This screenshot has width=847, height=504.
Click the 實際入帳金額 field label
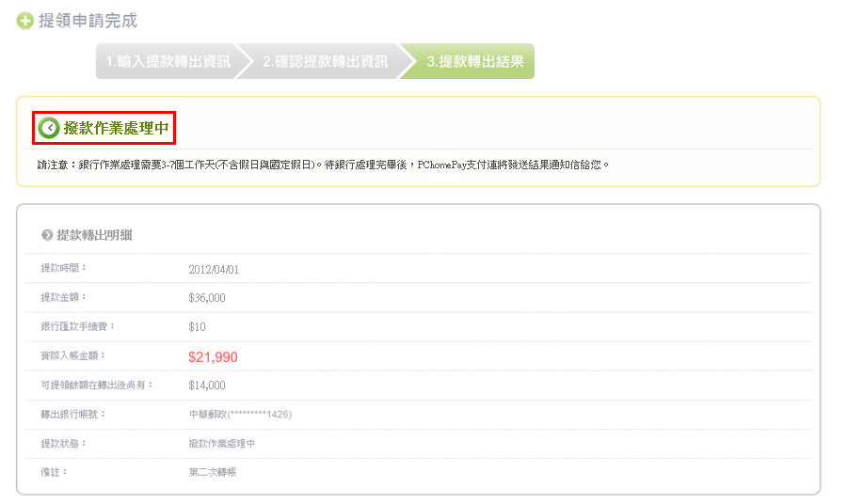point(72,356)
